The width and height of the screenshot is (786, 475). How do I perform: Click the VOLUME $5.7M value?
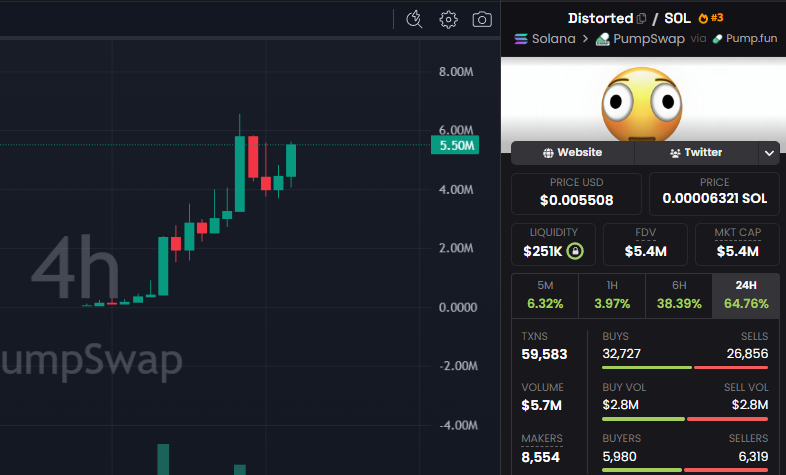click(541, 405)
